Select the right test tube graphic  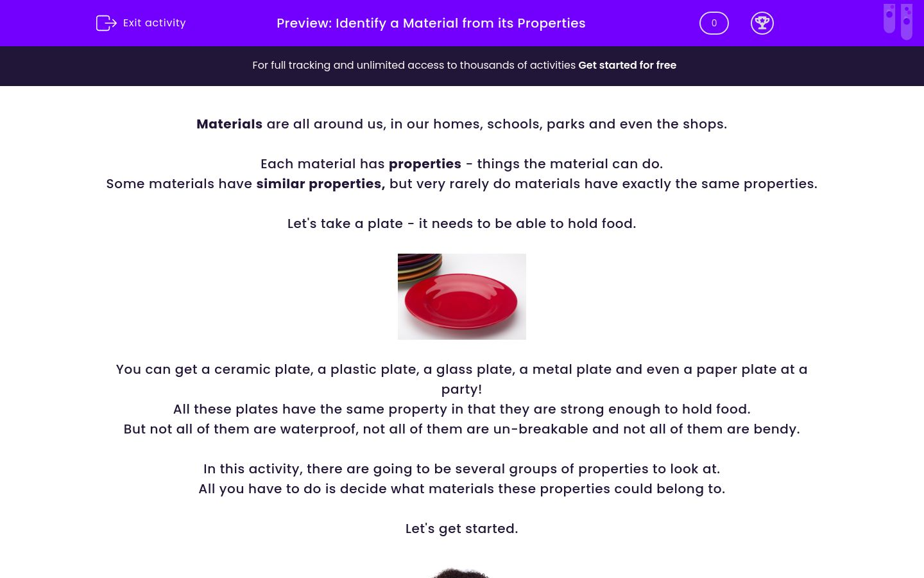click(907, 21)
